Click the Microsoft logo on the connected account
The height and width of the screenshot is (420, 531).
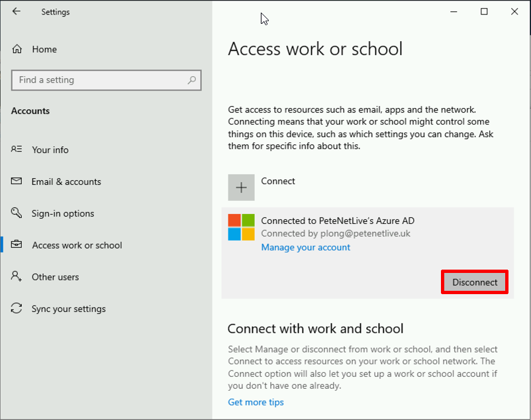tap(241, 227)
